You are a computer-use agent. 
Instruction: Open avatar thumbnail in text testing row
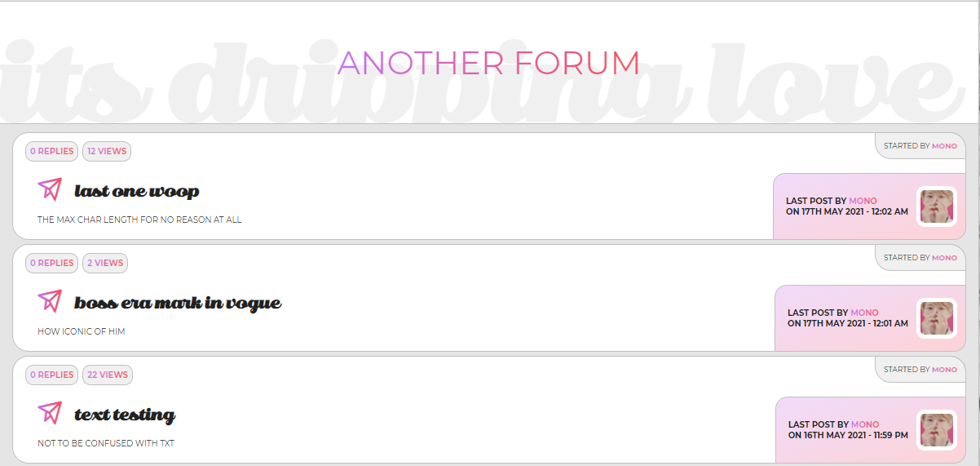[x=936, y=430]
